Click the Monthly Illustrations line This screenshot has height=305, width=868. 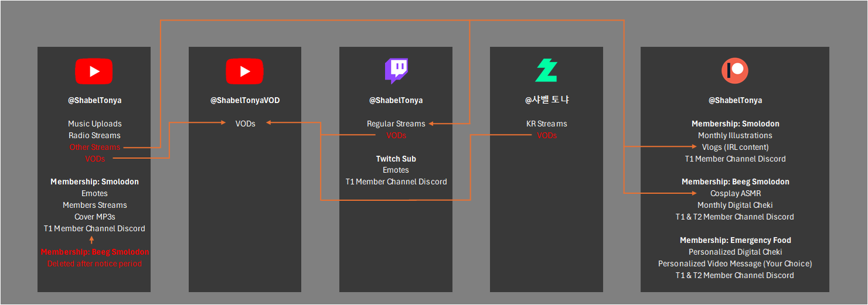(735, 135)
